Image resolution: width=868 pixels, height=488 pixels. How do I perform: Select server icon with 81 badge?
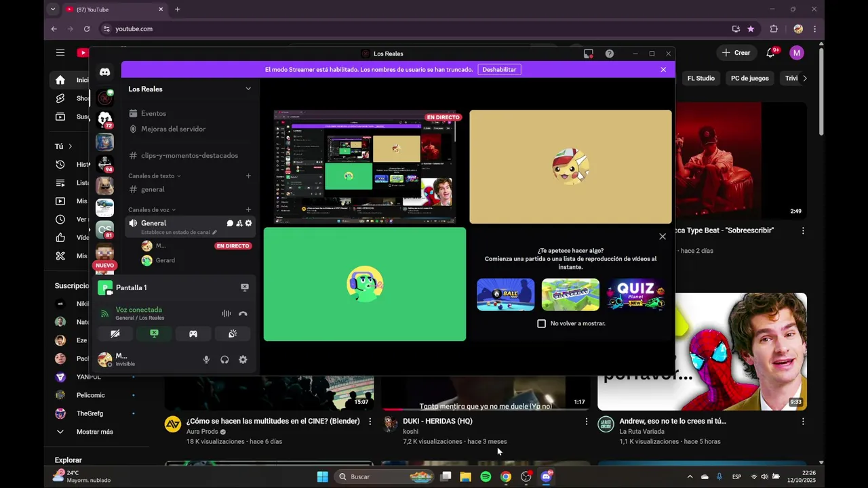tap(104, 229)
